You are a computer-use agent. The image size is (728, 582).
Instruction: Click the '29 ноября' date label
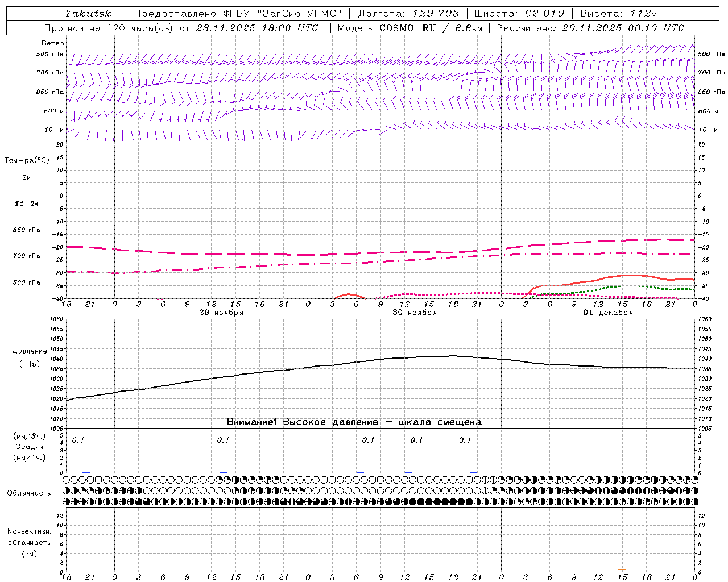221,313
